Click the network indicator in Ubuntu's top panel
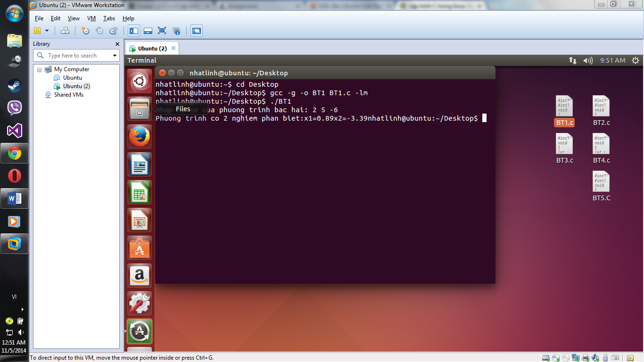The image size is (644, 362). coord(572,60)
